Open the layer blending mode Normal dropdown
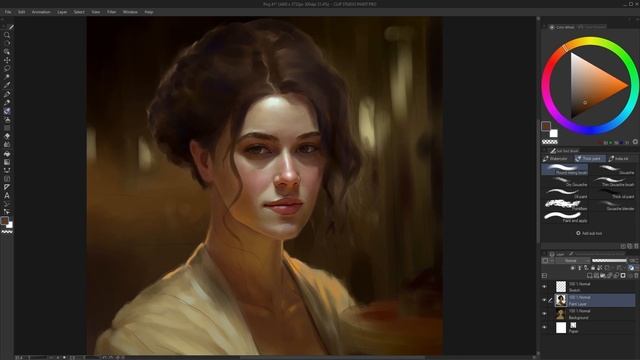The width and height of the screenshot is (640, 360). [x=573, y=260]
